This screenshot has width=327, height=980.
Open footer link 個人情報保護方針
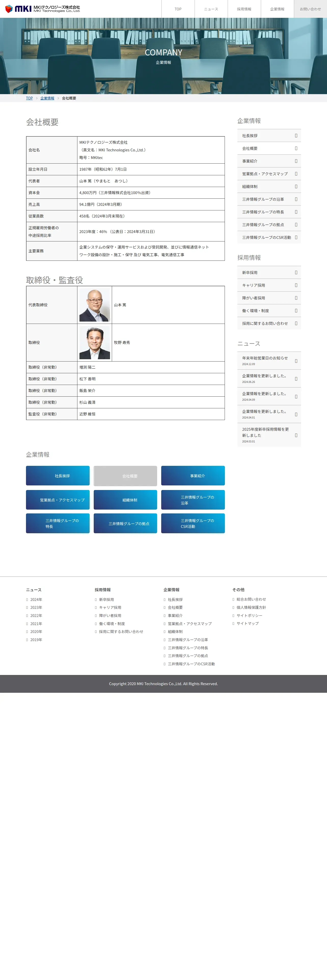point(251,608)
